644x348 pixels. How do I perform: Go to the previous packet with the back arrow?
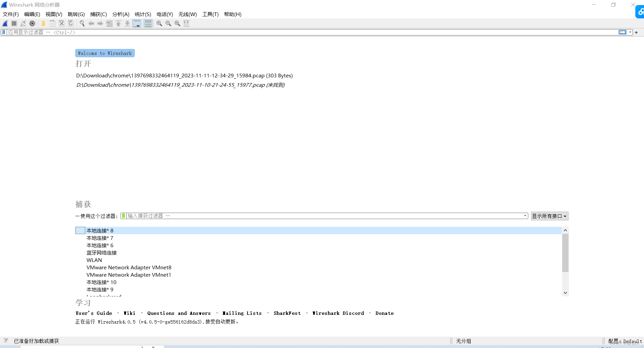pyautogui.click(x=91, y=23)
